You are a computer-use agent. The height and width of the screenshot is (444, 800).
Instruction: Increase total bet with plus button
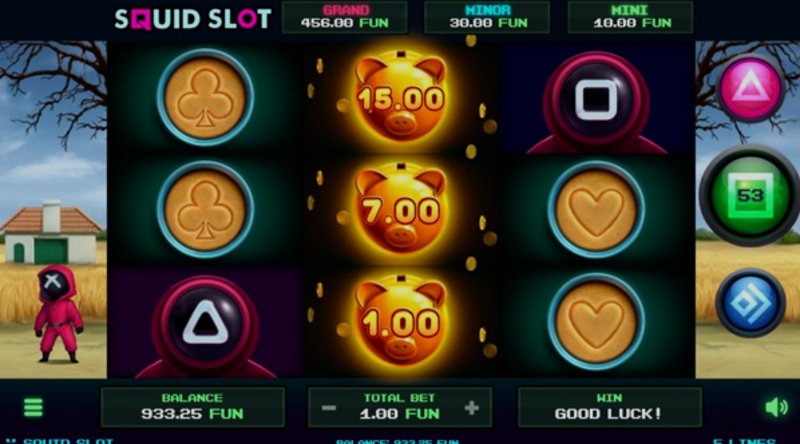[x=472, y=408]
